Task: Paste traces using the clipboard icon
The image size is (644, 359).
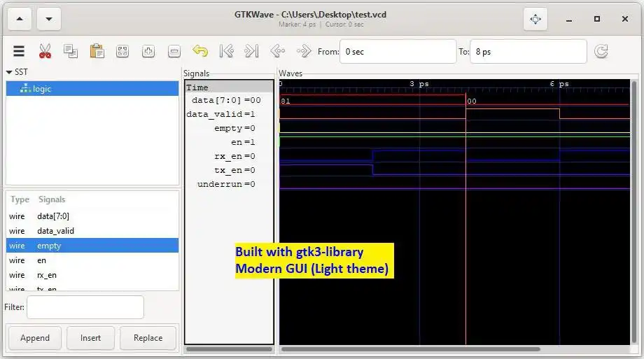Action: coord(97,51)
